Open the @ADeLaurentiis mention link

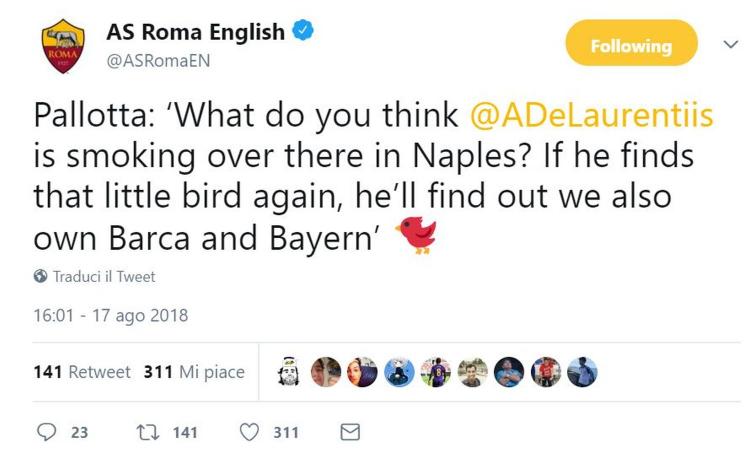591,116
